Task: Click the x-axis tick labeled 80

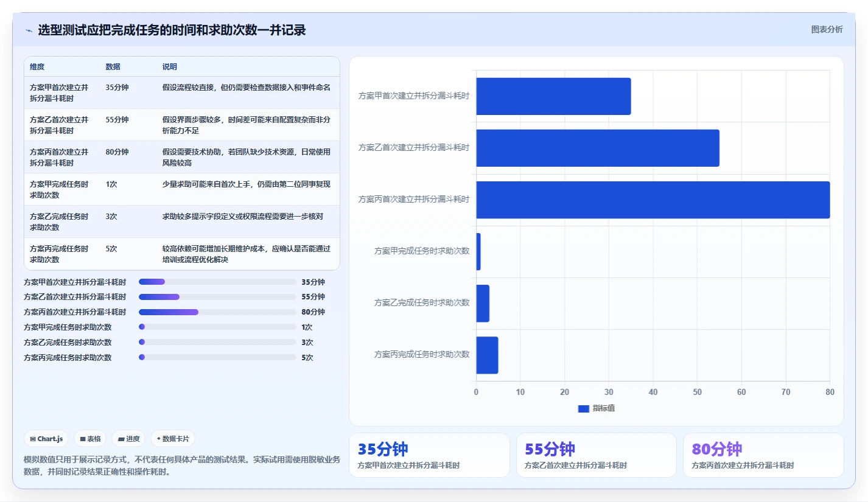Action: click(x=830, y=392)
